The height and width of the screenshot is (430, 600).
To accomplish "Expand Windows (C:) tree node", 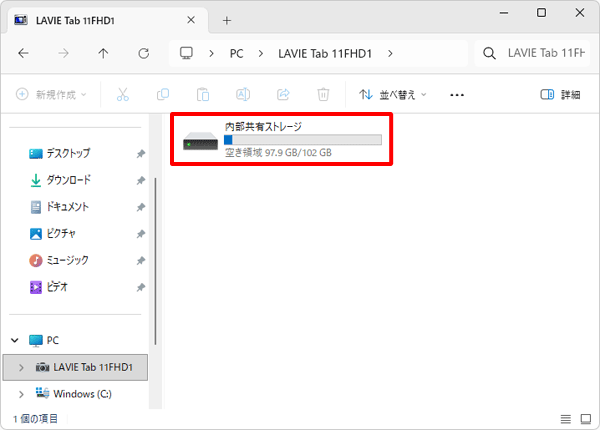I will click(x=21, y=394).
